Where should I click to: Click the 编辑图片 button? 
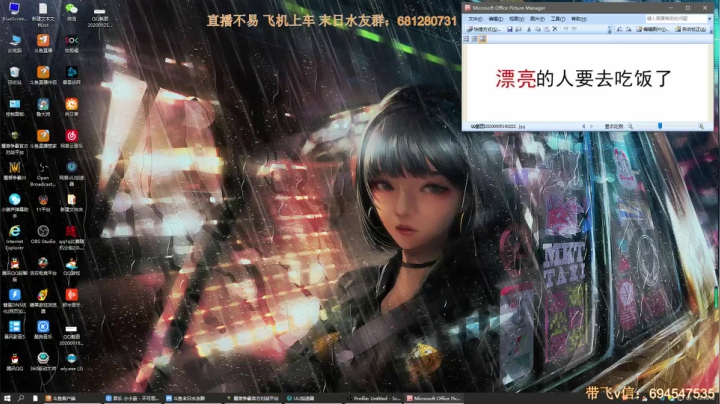[x=652, y=29]
